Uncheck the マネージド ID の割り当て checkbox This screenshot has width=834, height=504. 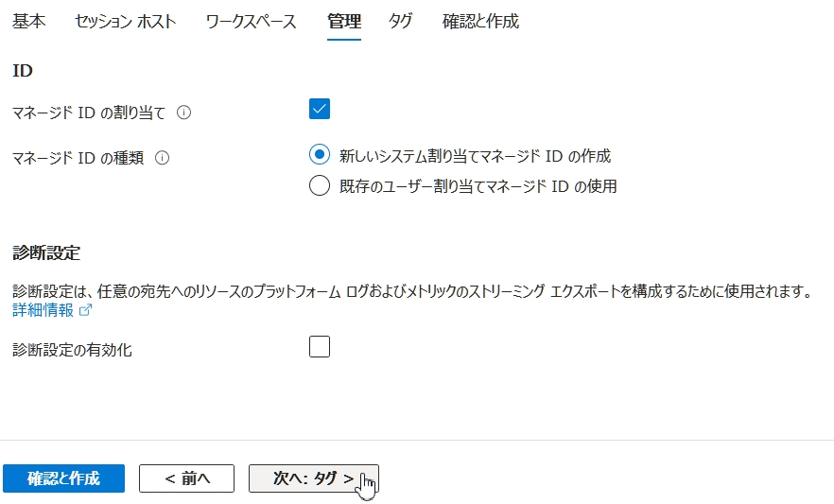[320, 109]
